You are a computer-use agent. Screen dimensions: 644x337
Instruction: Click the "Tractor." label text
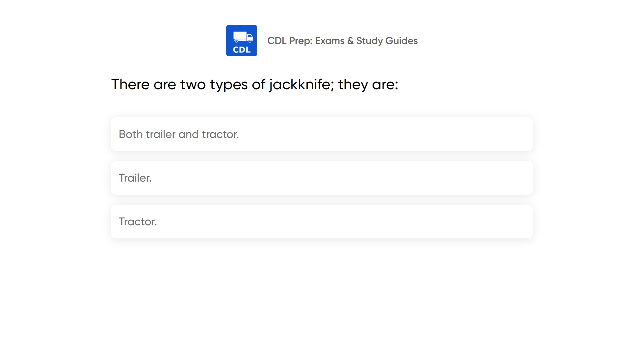[x=138, y=222]
